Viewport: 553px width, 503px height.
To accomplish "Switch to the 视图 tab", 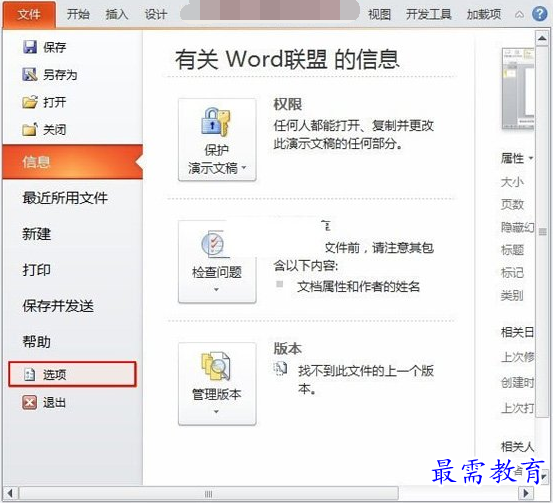I will (x=379, y=14).
